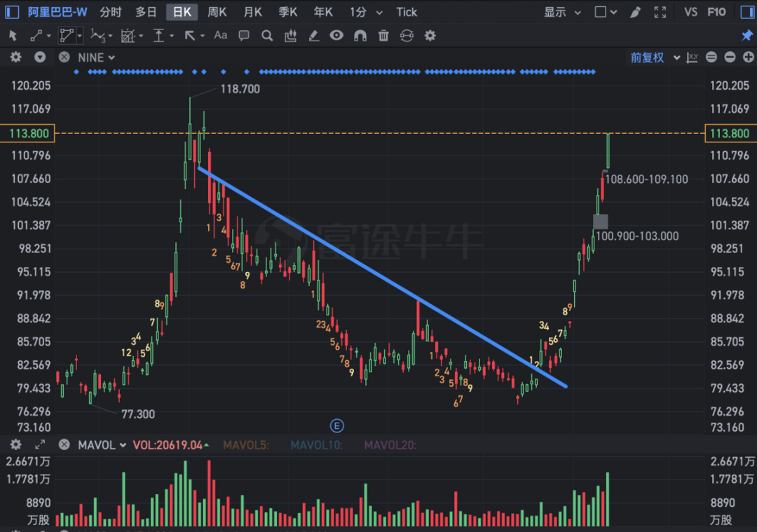Switch to the 月K monthly tab
757x532 pixels.
pyautogui.click(x=252, y=12)
